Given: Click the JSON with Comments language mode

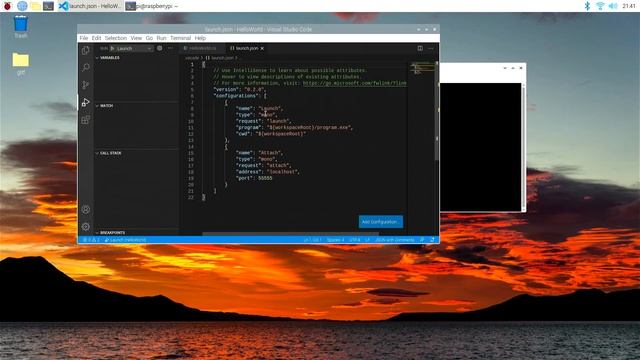Looking at the screenshot, I should coord(395,240).
